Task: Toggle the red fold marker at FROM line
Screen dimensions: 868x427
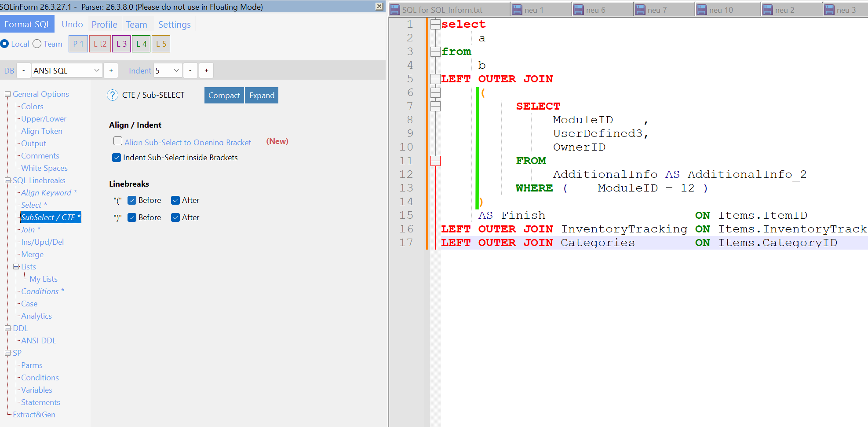Action: pos(435,161)
